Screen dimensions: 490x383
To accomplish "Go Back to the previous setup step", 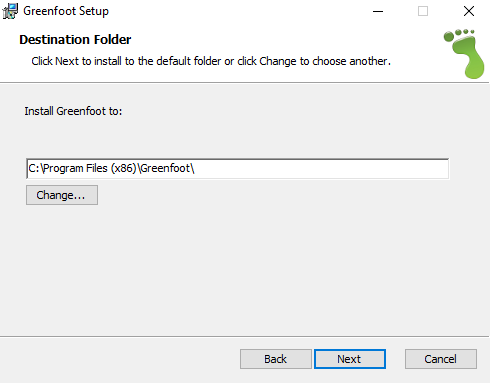I will pyautogui.click(x=276, y=359).
